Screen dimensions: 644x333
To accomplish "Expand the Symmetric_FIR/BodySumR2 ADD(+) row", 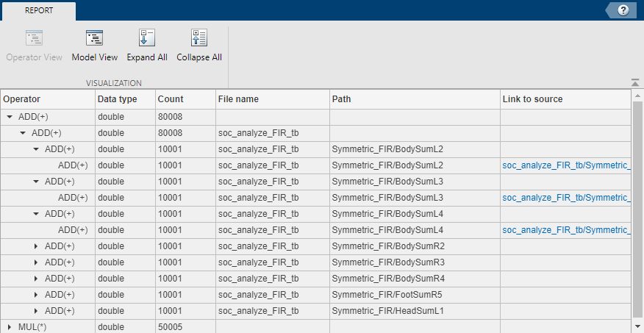I will (36, 246).
